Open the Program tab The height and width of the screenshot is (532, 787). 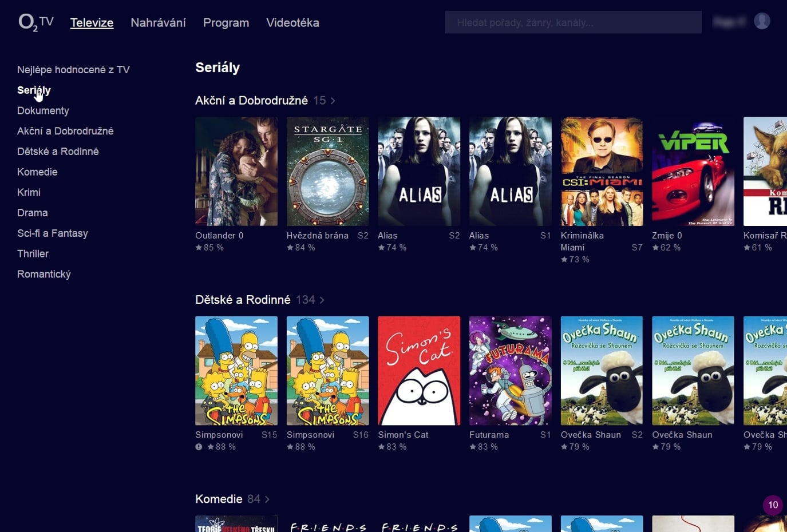click(226, 23)
